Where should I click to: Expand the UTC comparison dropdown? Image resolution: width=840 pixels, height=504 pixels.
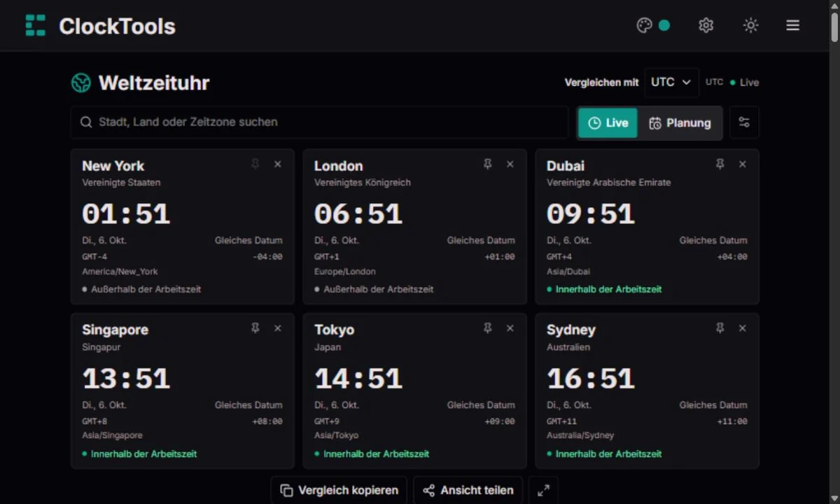[671, 82]
